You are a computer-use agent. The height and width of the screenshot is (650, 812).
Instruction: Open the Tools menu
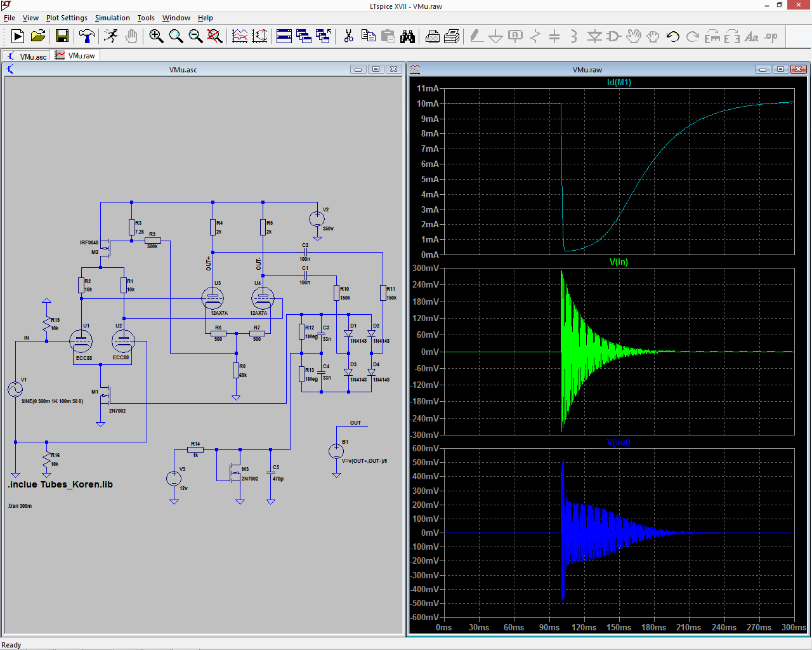pyautogui.click(x=146, y=18)
